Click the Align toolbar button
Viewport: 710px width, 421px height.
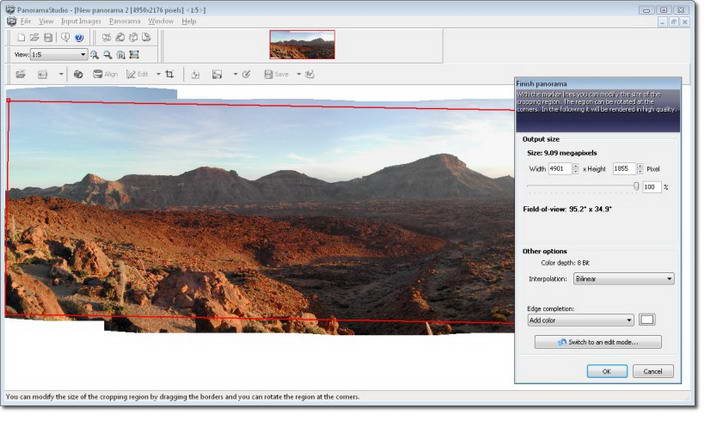pyautogui.click(x=105, y=74)
